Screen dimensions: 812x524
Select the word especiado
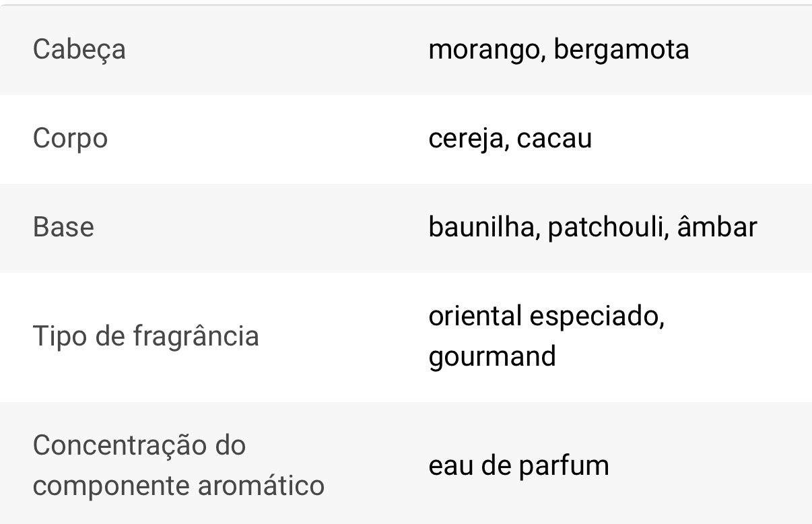click(x=596, y=316)
